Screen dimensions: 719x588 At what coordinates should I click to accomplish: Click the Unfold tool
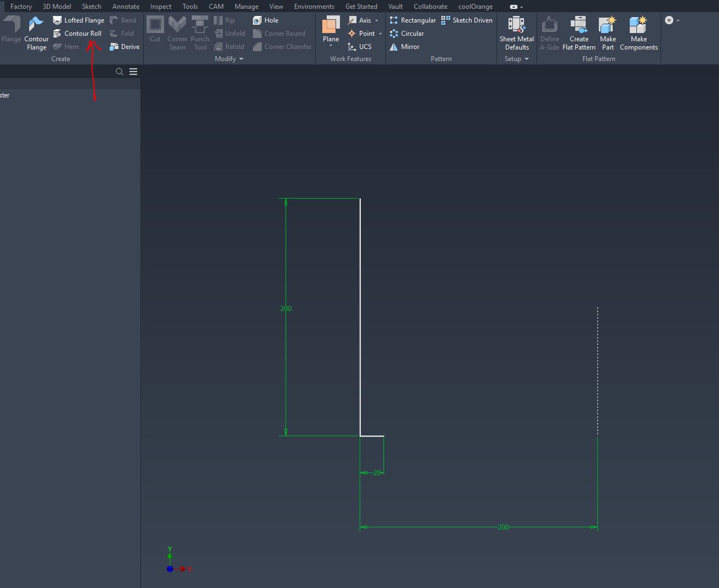click(x=229, y=34)
